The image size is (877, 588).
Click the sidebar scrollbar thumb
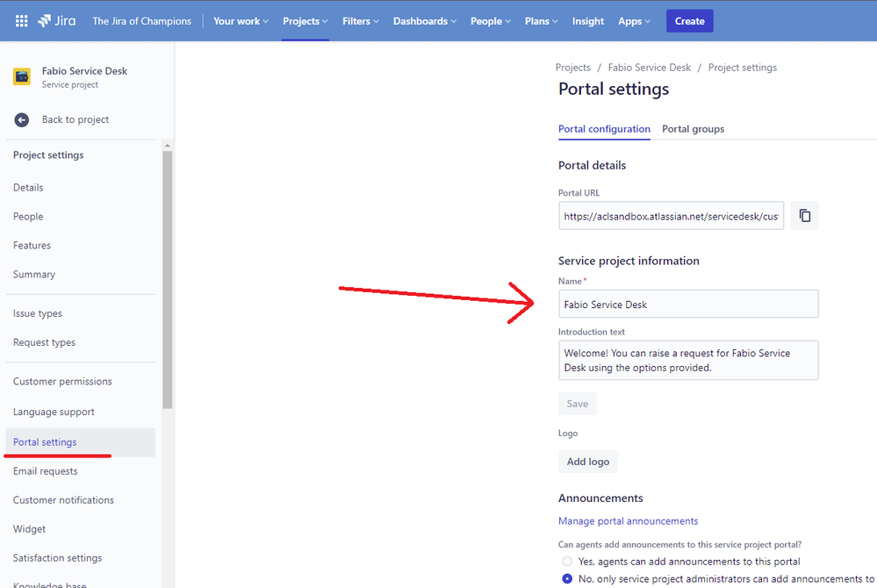click(x=167, y=279)
